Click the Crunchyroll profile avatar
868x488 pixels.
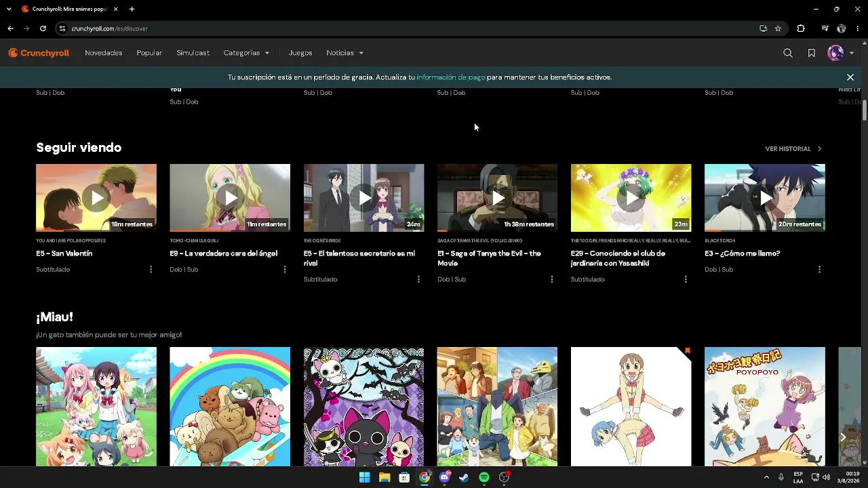click(x=835, y=53)
